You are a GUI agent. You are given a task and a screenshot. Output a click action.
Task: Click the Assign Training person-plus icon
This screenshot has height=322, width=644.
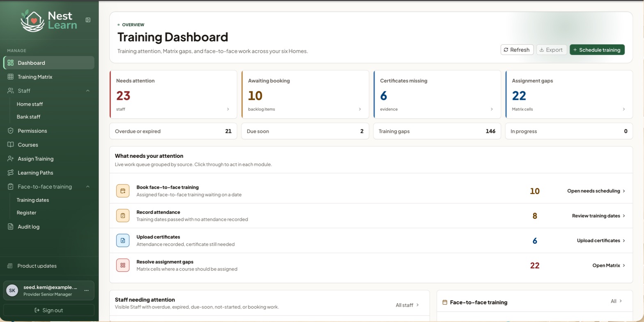(11, 159)
